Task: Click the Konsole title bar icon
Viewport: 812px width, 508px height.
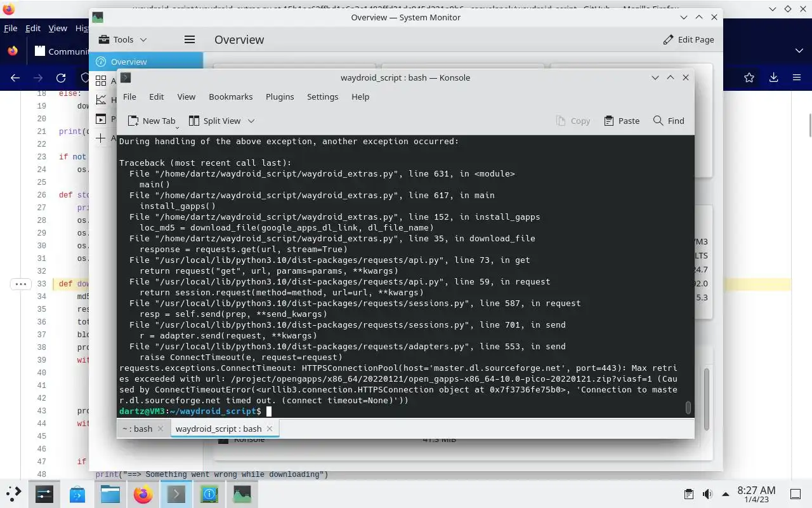Action: click(x=126, y=77)
